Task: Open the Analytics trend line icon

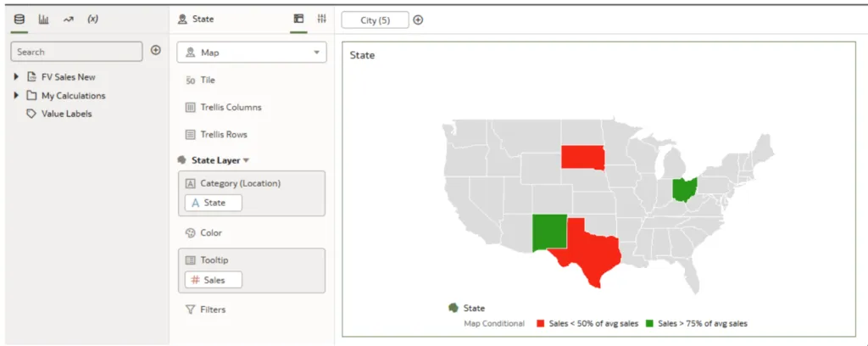Action: click(68, 19)
